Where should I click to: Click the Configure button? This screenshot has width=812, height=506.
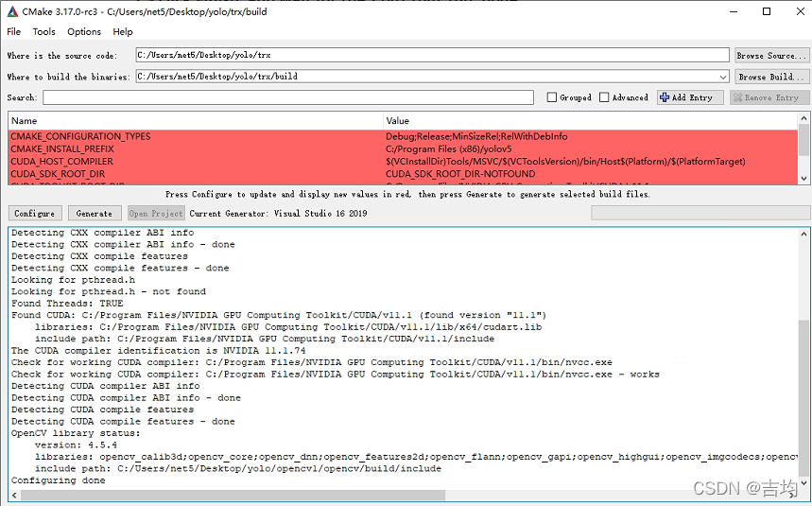(x=35, y=214)
